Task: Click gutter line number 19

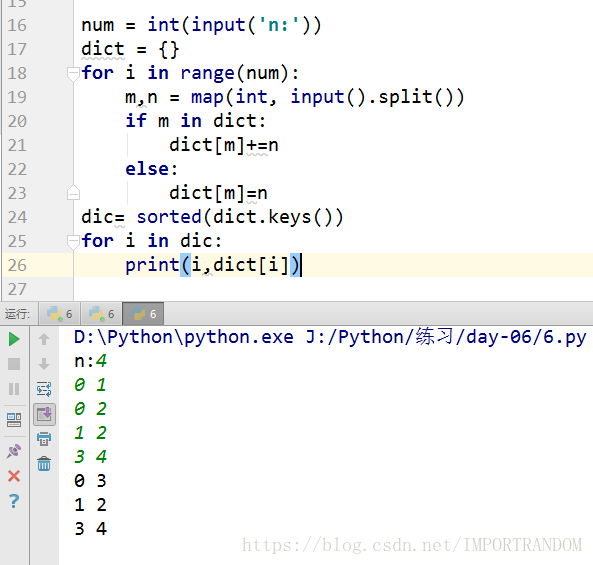Action: [17, 97]
